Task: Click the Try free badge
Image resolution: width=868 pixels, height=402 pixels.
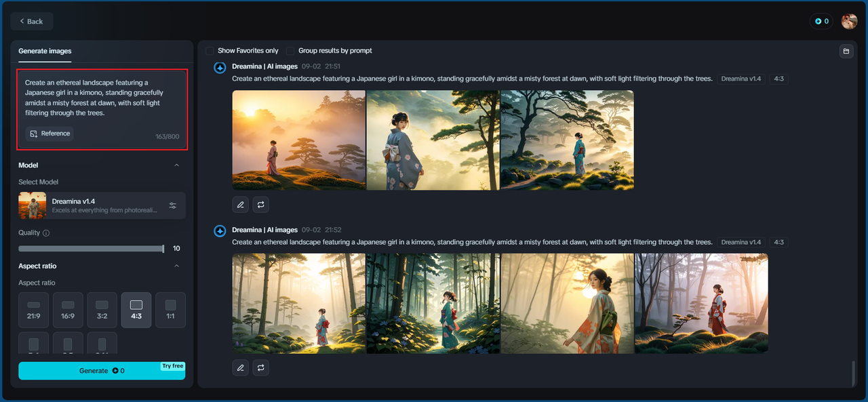Action: coord(172,366)
